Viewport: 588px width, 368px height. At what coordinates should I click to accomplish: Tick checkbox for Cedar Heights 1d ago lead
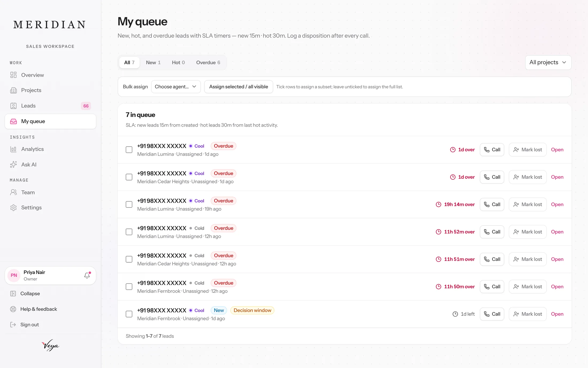pos(129,177)
